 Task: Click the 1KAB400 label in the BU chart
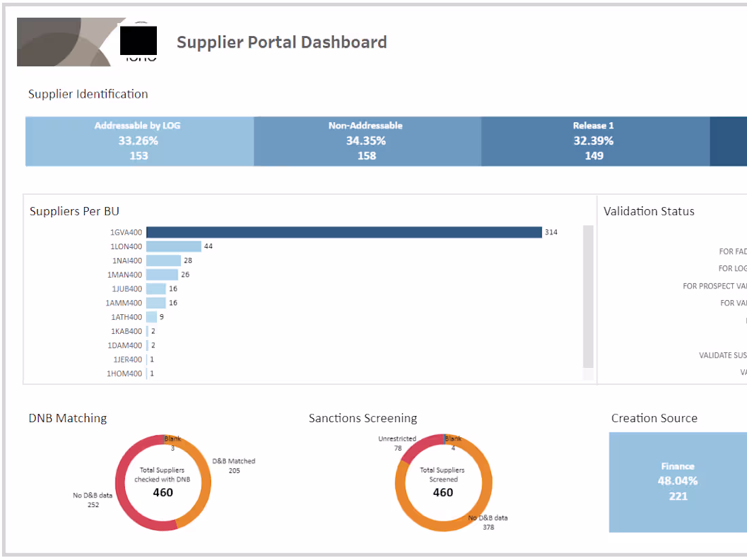[127, 331]
